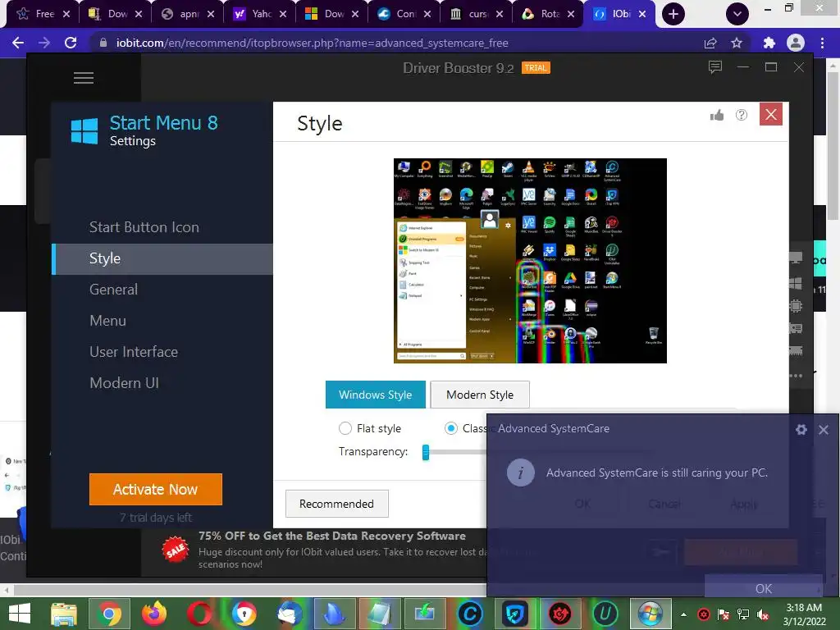
Task: Launch Opera from the taskbar
Action: coord(199,614)
